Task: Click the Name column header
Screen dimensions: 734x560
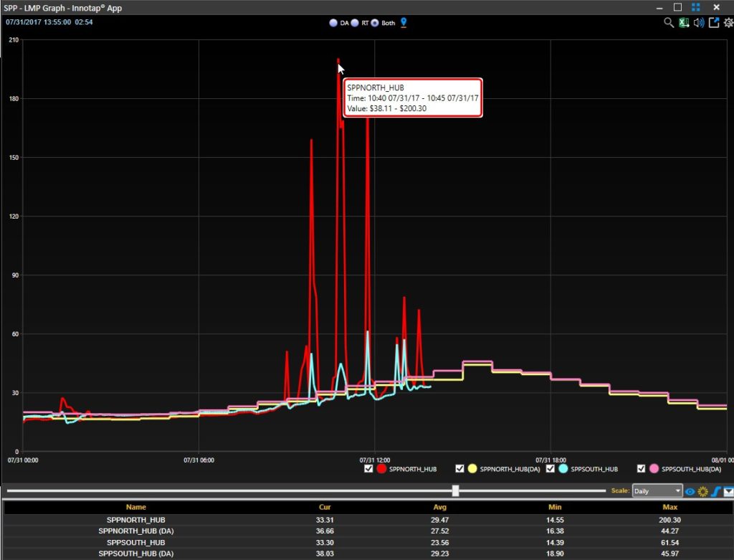Action: [x=135, y=507]
